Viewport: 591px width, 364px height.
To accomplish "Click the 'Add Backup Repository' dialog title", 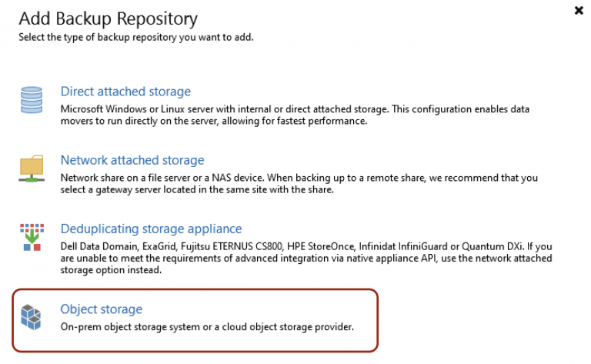I will [108, 18].
